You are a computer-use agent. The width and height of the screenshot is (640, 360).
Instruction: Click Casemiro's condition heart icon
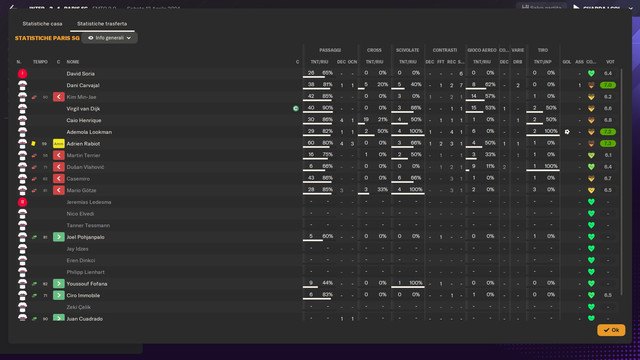tap(591, 179)
